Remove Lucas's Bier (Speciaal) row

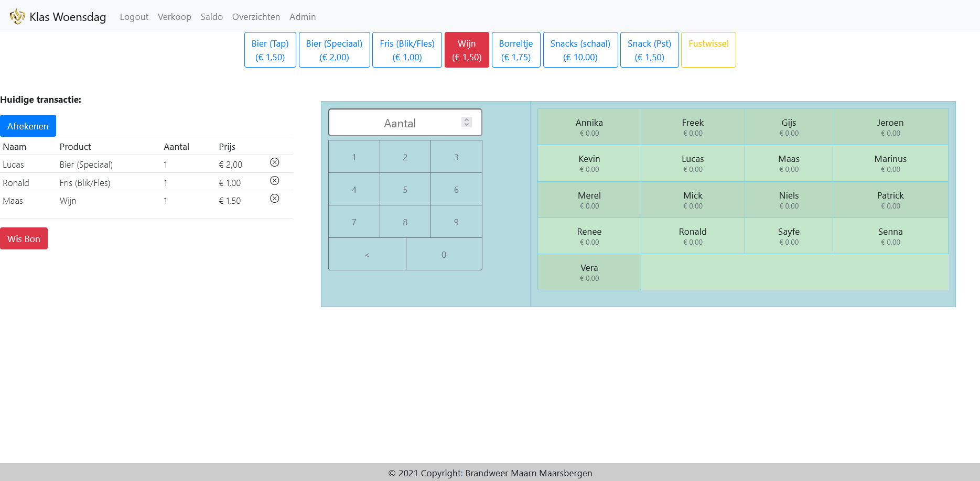pyautogui.click(x=274, y=162)
